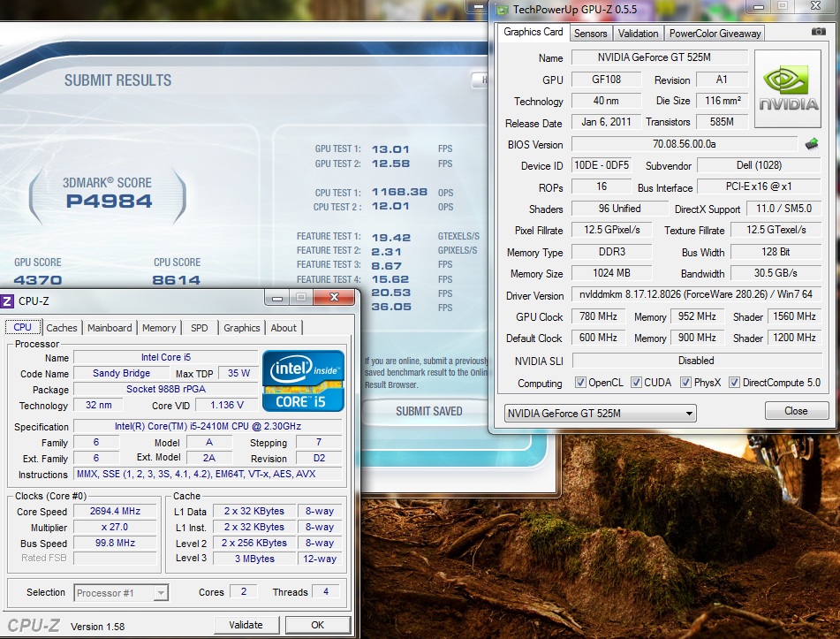This screenshot has width=840, height=639.
Task: Click the Level 3 cache value 3 MBytes
Action: coord(254,559)
